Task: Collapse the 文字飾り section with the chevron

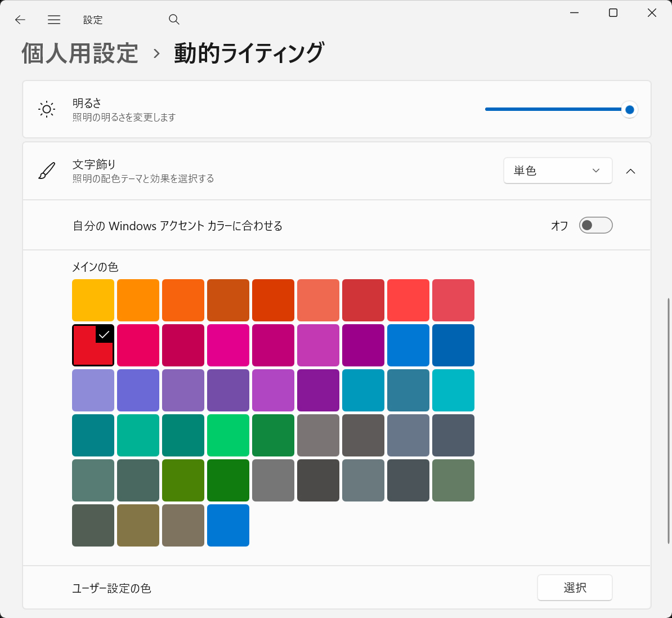Action: pyautogui.click(x=631, y=171)
